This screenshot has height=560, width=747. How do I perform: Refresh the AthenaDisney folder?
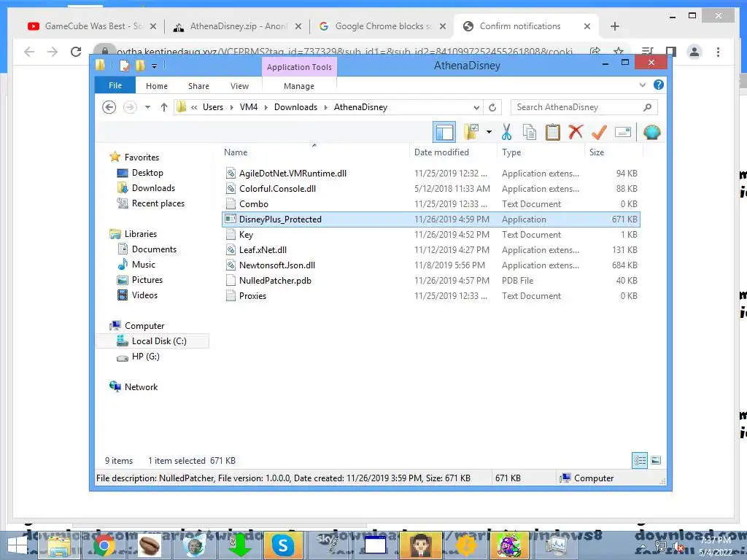pos(492,108)
